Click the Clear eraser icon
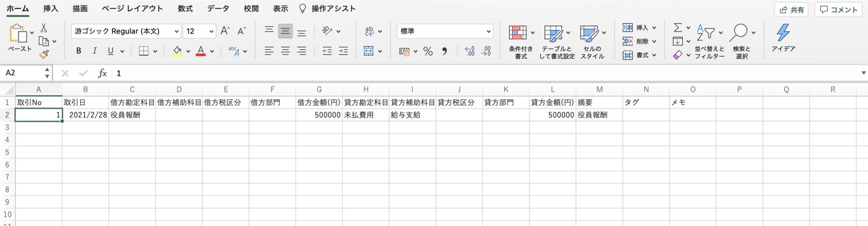Screen dimensions: 868x226 tap(677, 55)
